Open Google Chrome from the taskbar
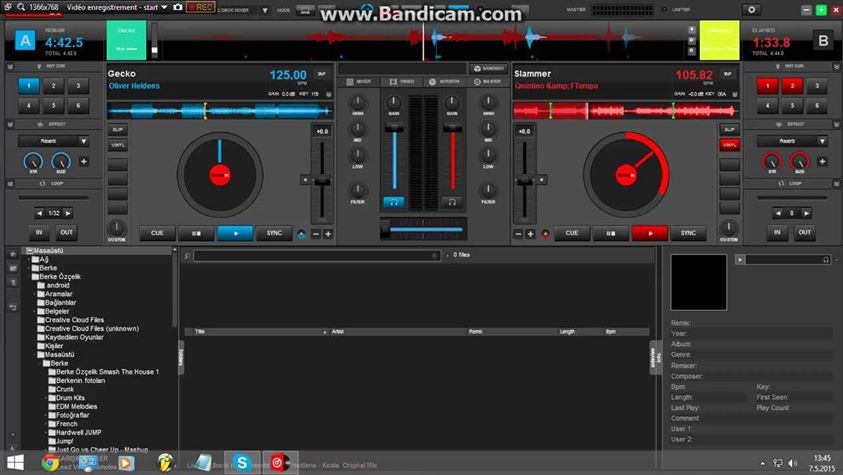This screenshot has width=843, height=475. (50, 463)
